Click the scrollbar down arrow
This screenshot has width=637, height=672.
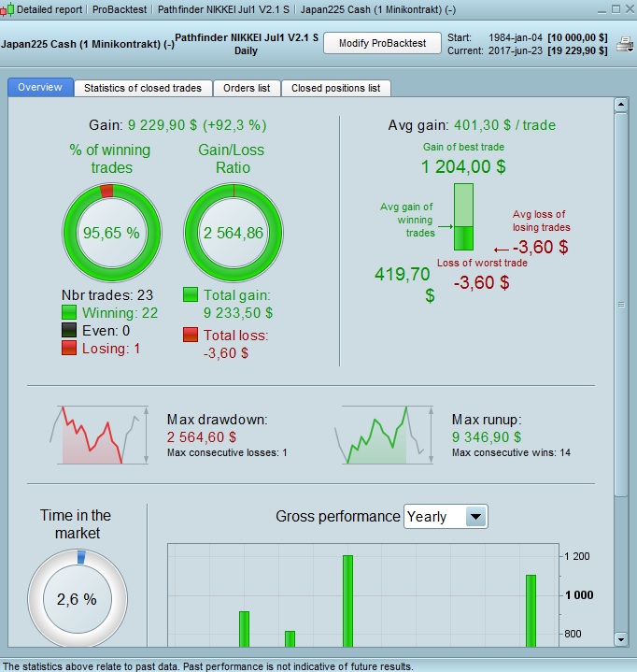click(x=621, y=639)
